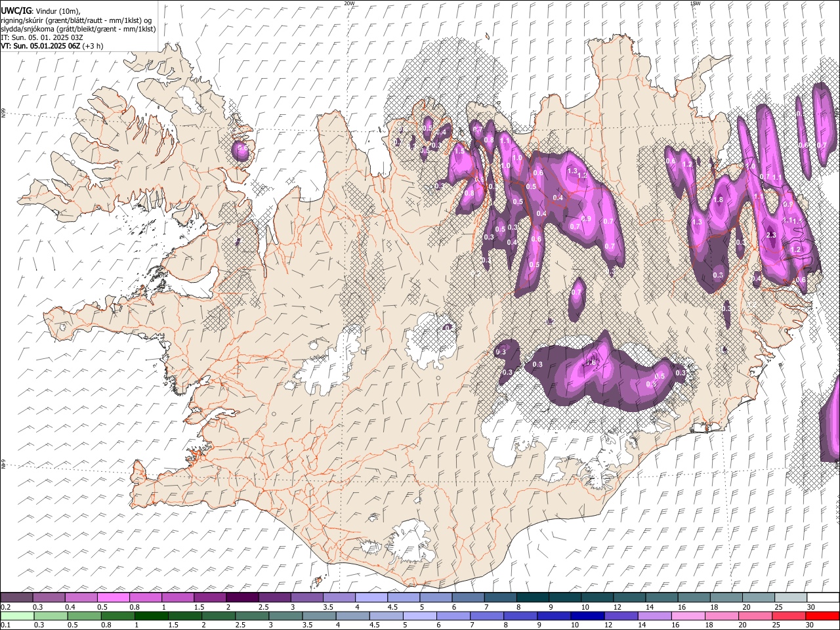840x630 pixels.
Task: Select the 0.3 mauve snow scale swatch
Action: 49,598
